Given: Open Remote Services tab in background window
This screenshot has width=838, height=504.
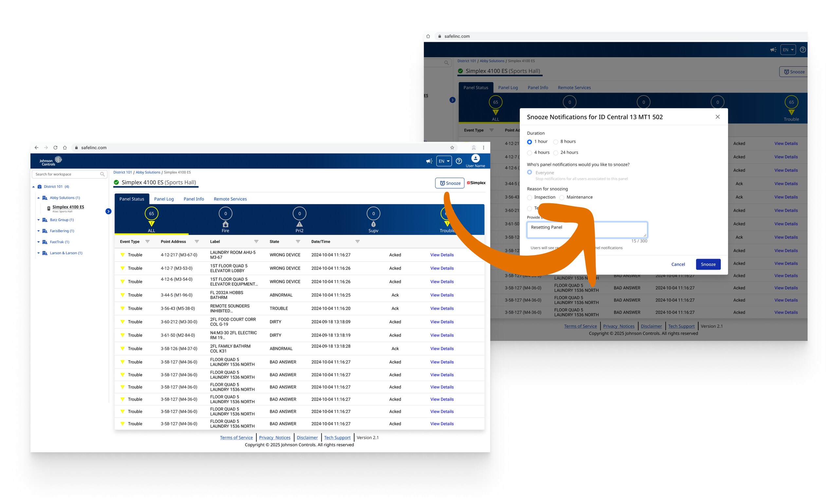Looking at the screenshot, I should coord(574,88).
